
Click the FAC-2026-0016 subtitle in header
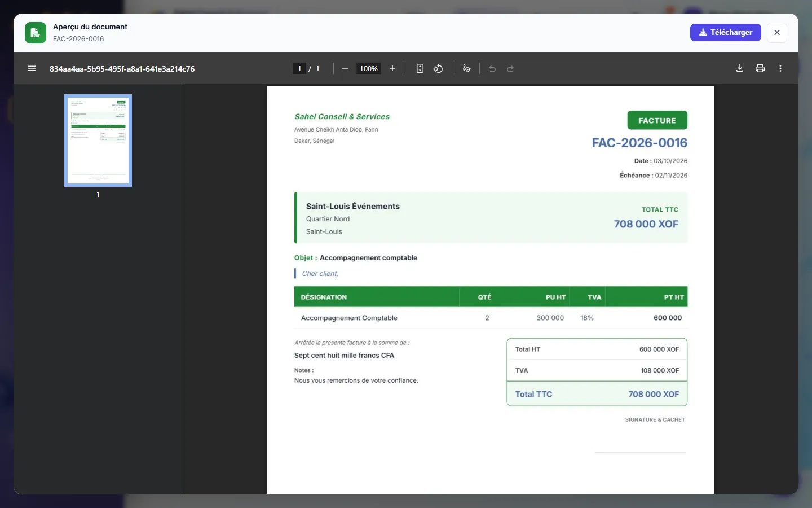(78, 39)
